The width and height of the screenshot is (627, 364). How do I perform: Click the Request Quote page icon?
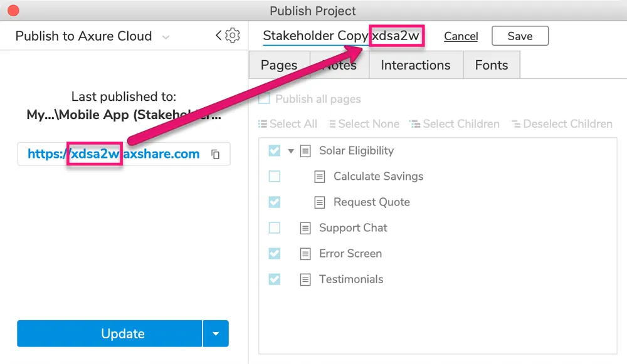point(320,202)
